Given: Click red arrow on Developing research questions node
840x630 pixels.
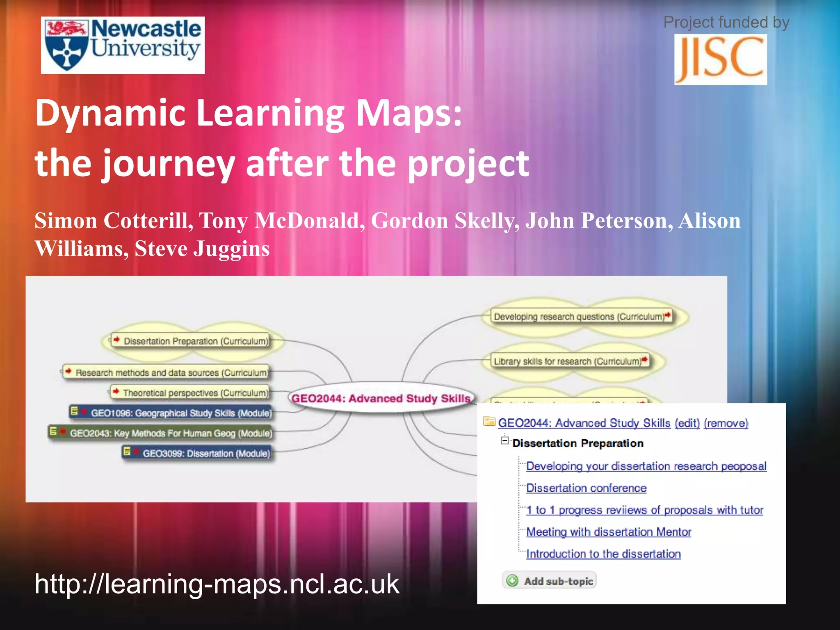Looking at the screenshot, I should [668, 315].
